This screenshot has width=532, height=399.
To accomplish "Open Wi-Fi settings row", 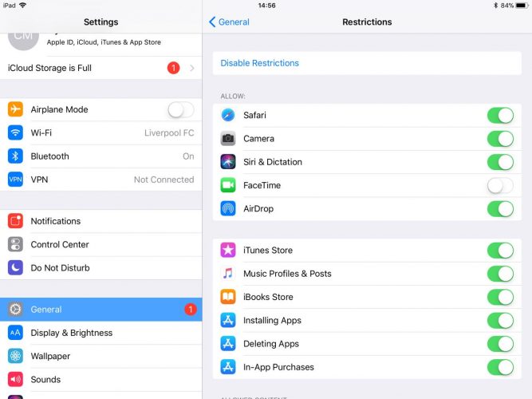I will tap(101, 132).
